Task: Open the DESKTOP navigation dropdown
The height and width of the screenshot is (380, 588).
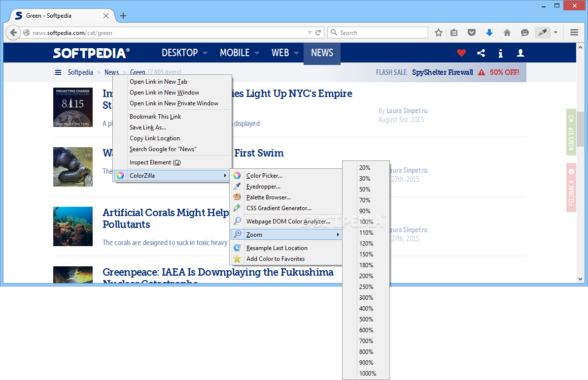Action: click(184, 53)
